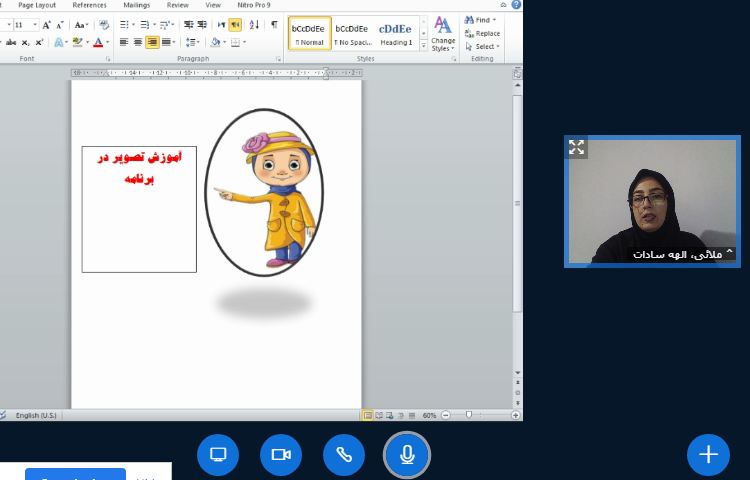750x480 pixels.
Task: Justify the paragraph text
Action: 166,43
